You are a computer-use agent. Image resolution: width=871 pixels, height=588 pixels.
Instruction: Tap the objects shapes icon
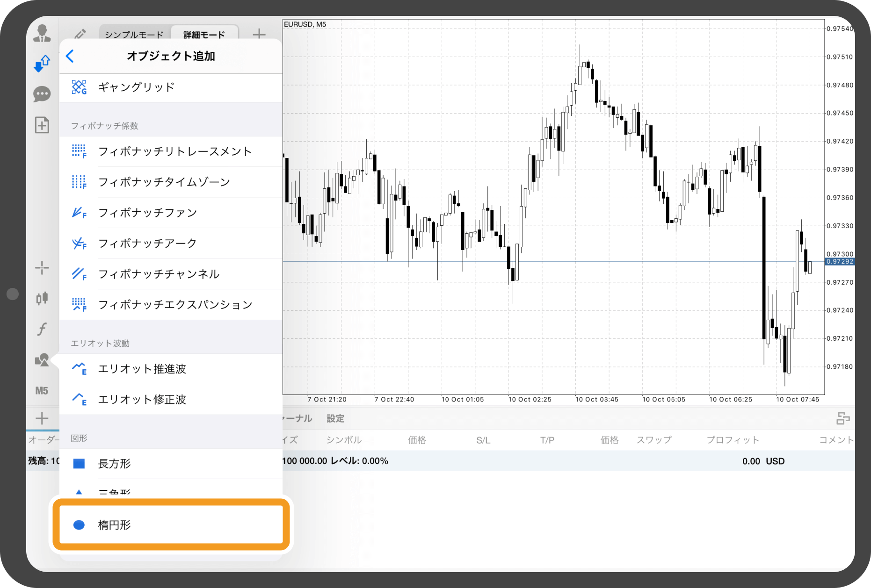coord(42,360)
